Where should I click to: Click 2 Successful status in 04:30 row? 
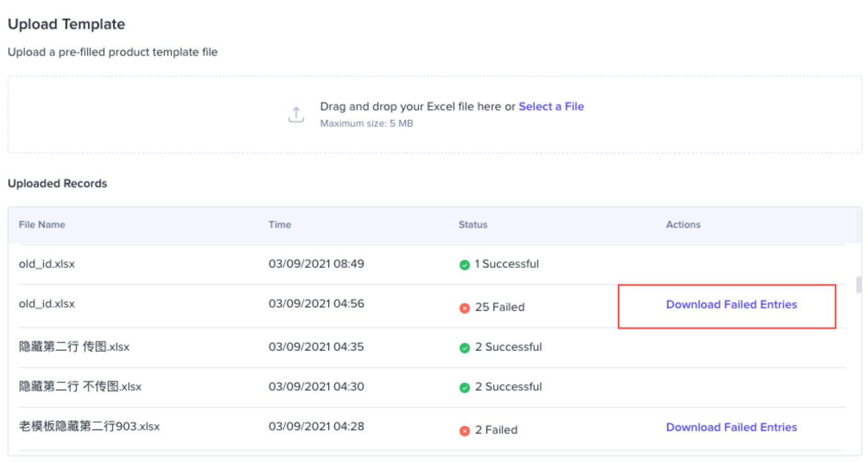click(x=509, y=386)
